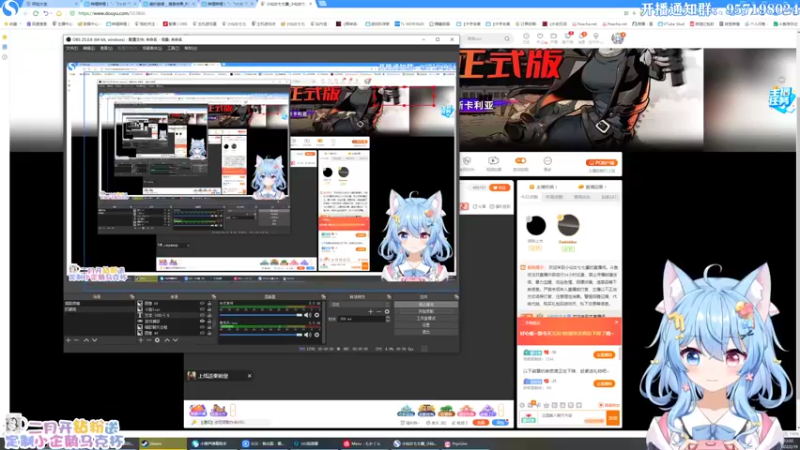Open OBS File menu
The height and width of the screenshot is (450, 800).
pyautogui.click(x=72, y=48)
